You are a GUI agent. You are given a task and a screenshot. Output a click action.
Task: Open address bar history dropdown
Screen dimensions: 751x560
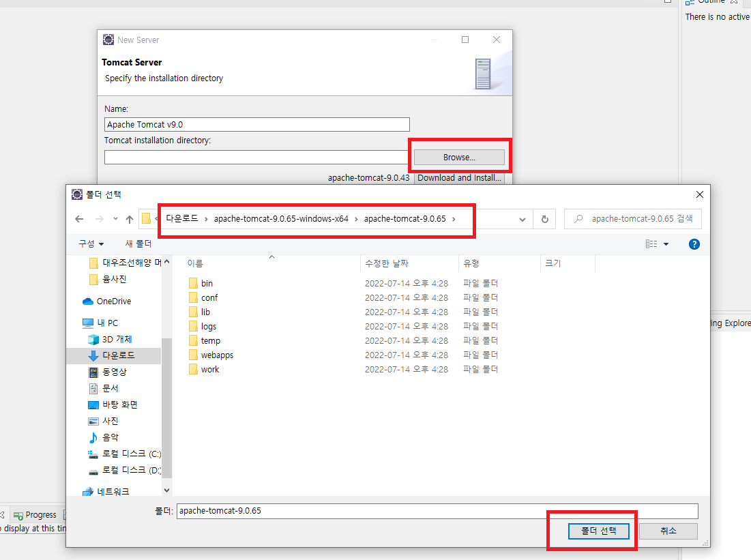[522, 220]
